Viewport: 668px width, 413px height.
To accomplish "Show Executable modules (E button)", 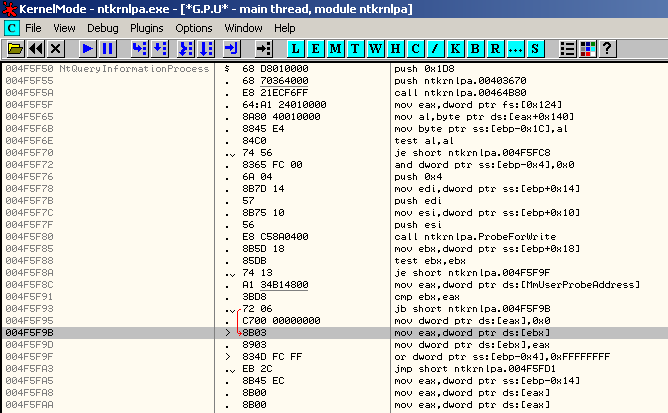I will (x=316, y=48).
